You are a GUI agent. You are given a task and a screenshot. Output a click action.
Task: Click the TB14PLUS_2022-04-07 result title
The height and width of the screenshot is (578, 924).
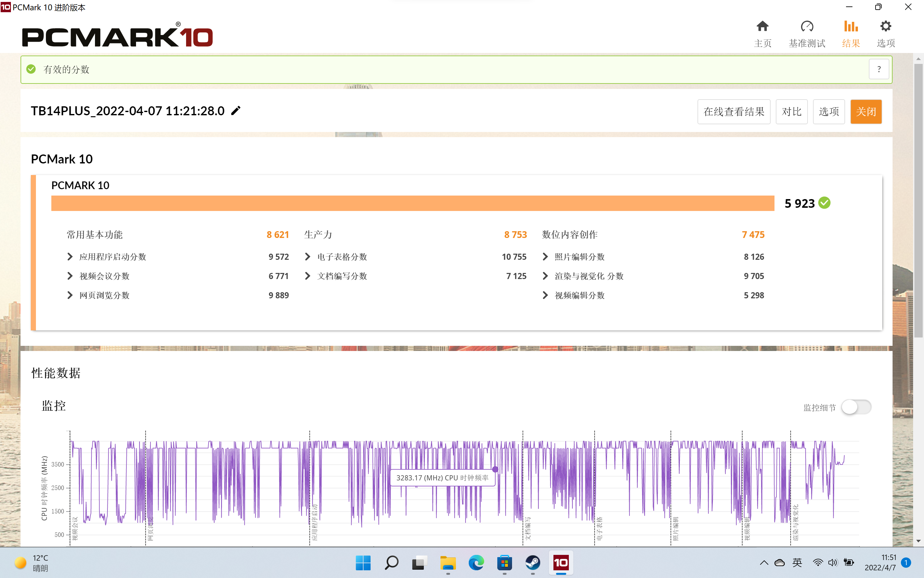127,111
